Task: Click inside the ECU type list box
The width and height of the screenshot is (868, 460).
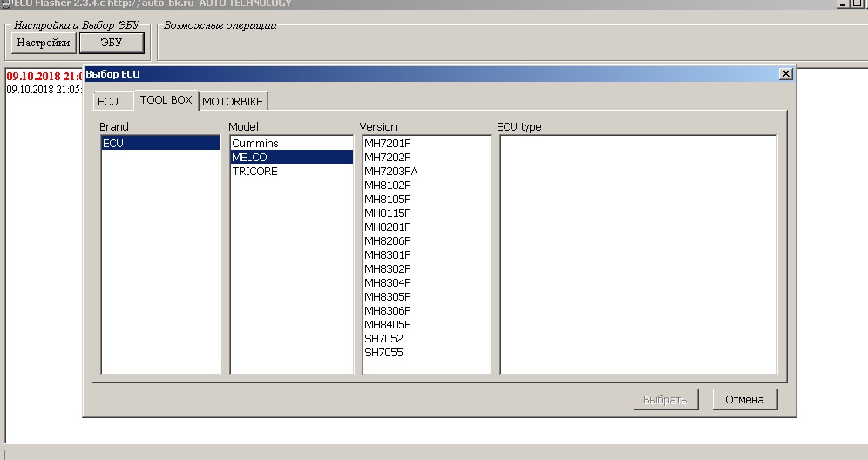Action: (x=639, y=254)
